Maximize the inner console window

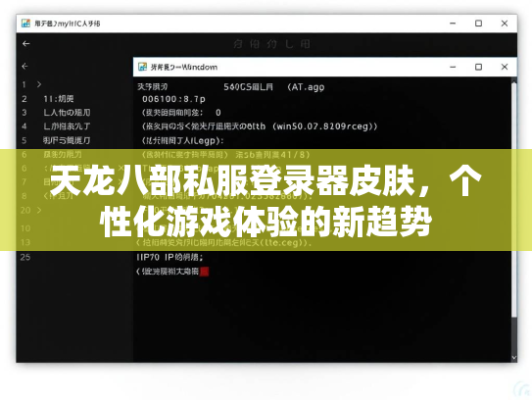478,67
